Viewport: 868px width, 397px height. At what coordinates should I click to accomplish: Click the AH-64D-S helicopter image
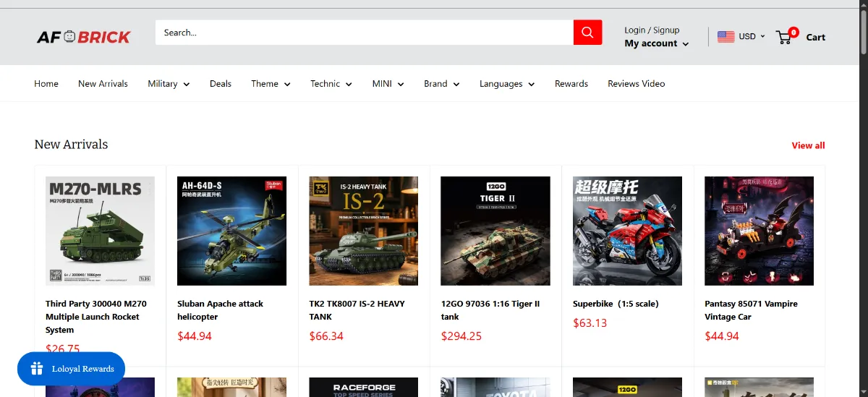point(231,231)
